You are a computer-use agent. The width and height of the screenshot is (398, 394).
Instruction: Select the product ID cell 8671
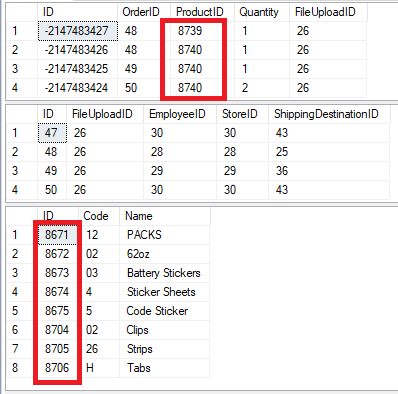pyautogui.click(x=58, y=235)
